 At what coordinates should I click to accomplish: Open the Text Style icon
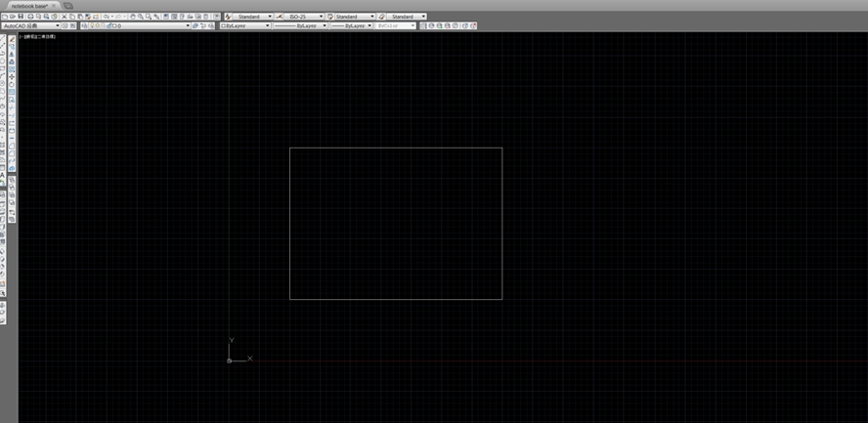pos(228,17)
